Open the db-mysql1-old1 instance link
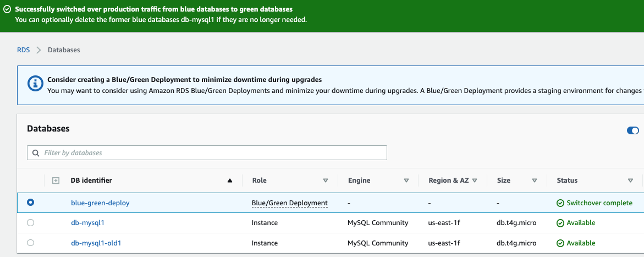Viewport: 644px width, 257px height. click(96, 243)
